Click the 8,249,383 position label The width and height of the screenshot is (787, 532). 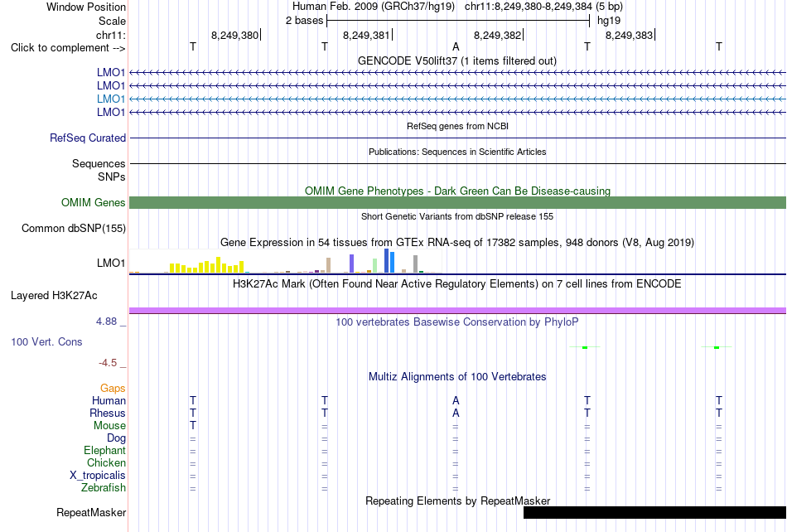[x=629, y=35]
